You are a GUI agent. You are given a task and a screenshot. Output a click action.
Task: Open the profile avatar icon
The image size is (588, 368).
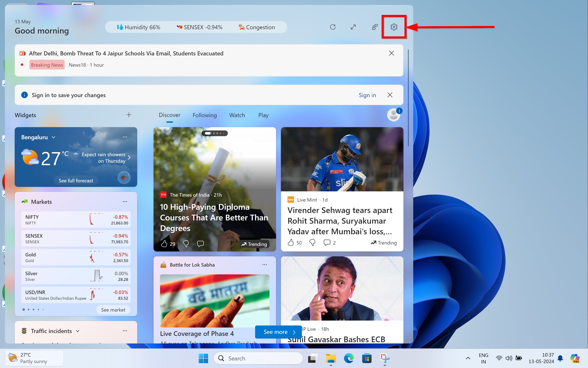[394, 115]
